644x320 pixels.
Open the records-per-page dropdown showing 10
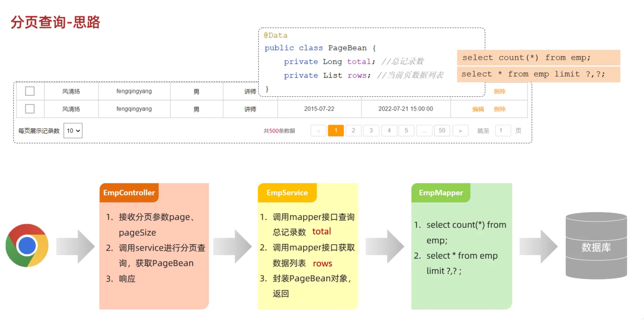click(73, 131)
